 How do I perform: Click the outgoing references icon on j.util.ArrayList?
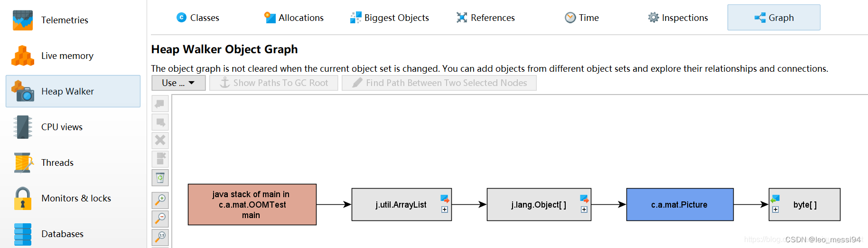pyautogui.click(x=445, y=199)
